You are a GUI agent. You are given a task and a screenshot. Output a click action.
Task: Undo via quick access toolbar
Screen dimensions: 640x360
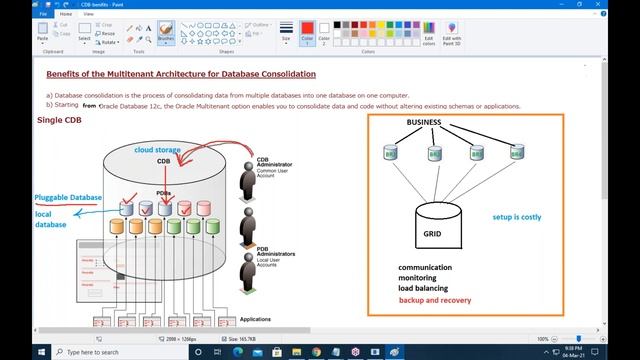point(57,4)
